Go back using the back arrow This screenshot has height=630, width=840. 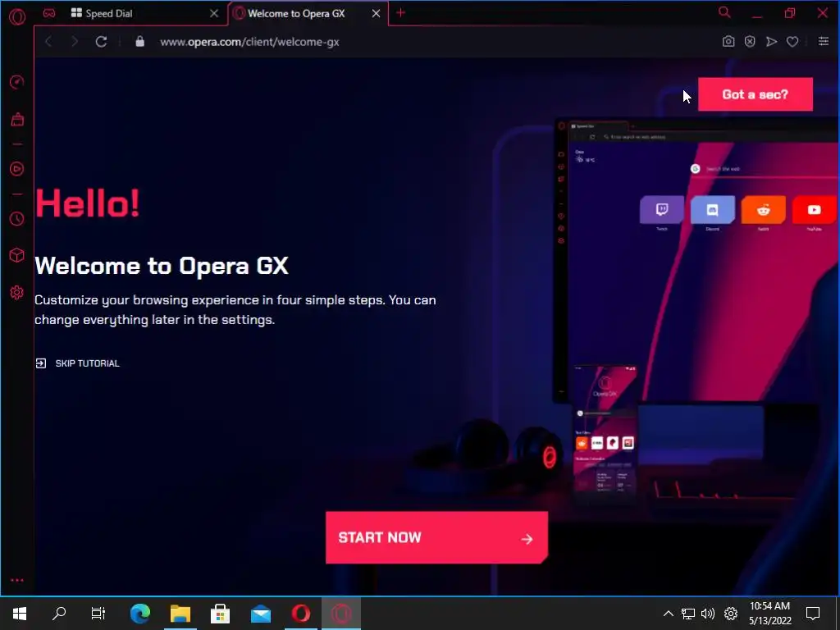click(x=48, y=42)
